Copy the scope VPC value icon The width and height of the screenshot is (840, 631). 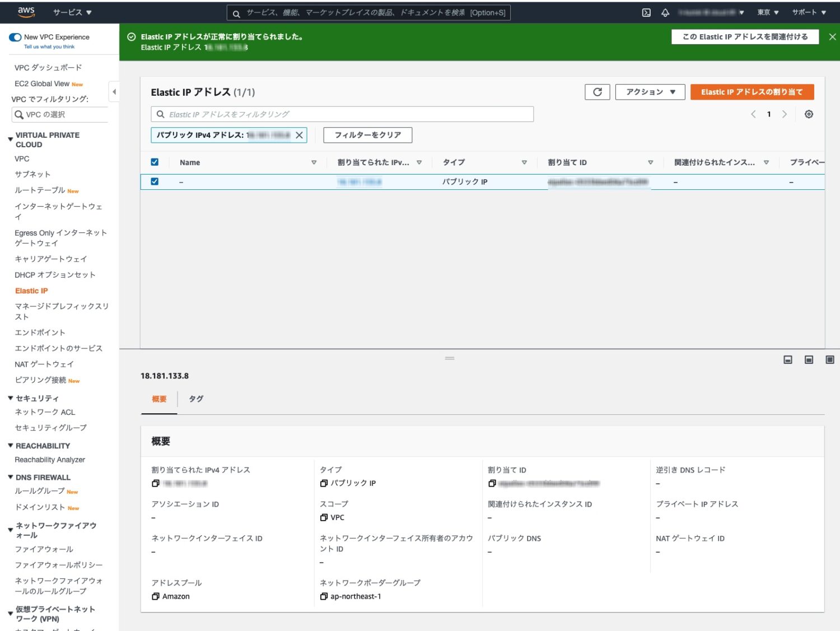(x=324, y=517)
